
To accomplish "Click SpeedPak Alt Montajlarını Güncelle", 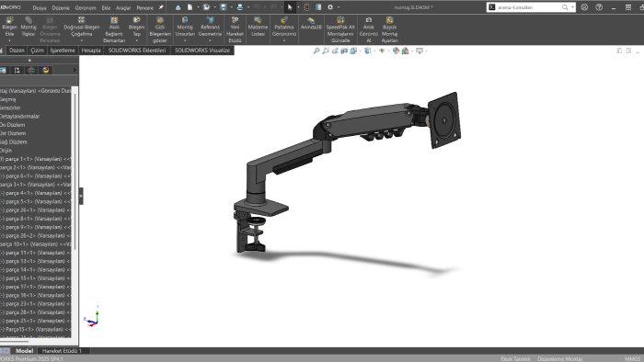I will [340, 29].
